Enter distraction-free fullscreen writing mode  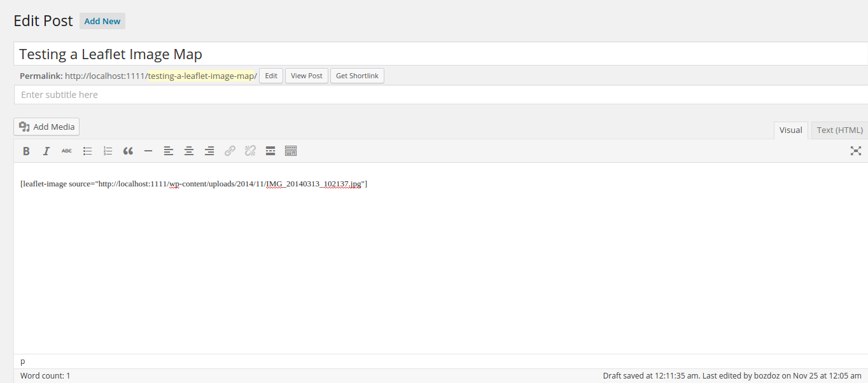point(856,151)
